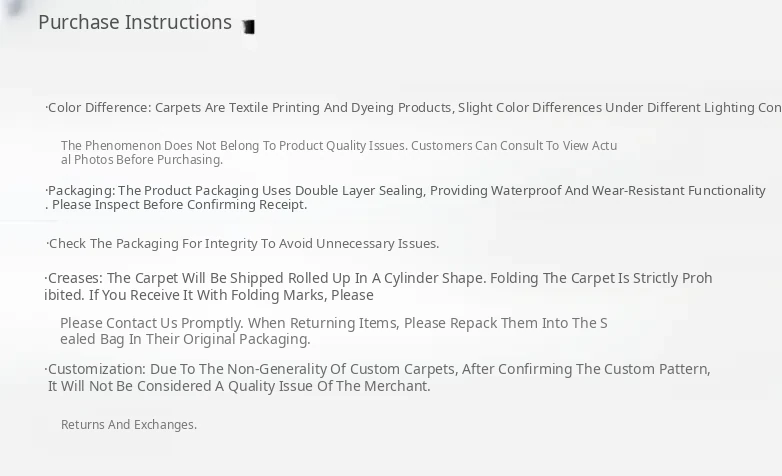This screenshot has width=782, height=476.
Task: Click the 'It Will Not Be Considered A Quality Issue' line
Action: tap(239, 386)
